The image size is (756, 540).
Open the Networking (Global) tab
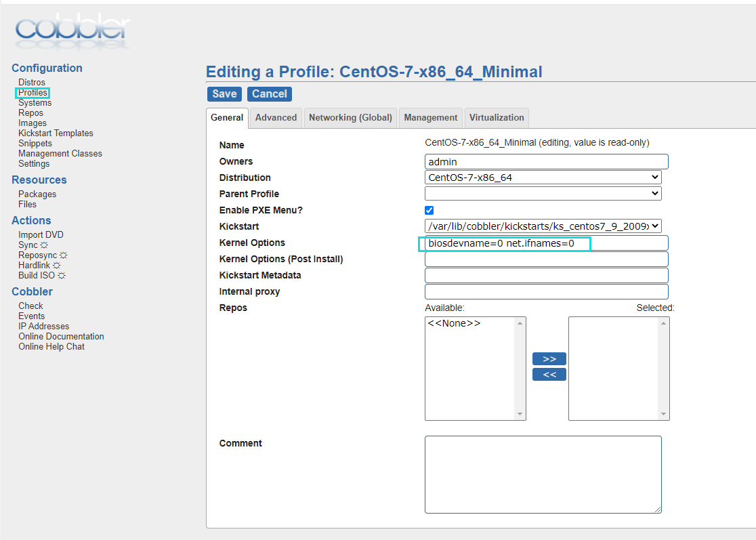[x=350, y=118]
